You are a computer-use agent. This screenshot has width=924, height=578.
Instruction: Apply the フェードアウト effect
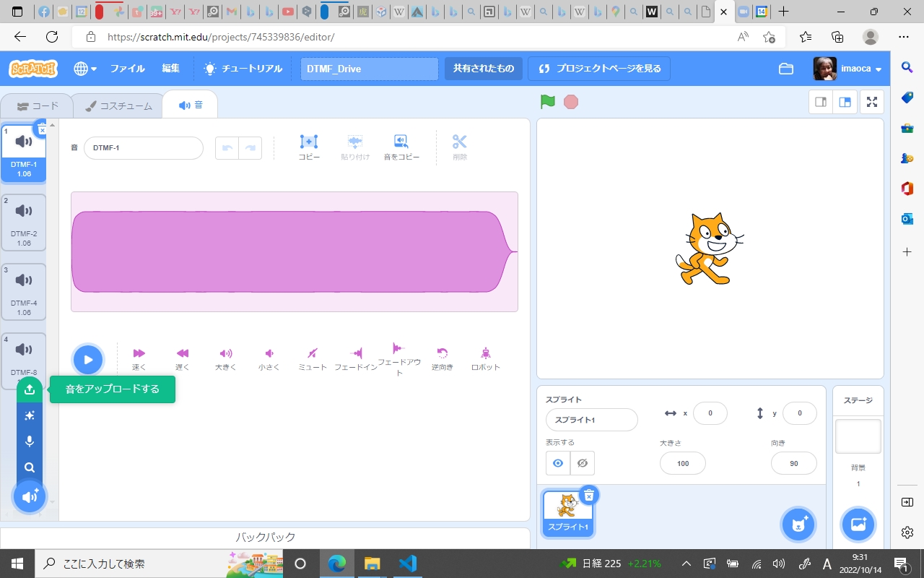[399, 359]
